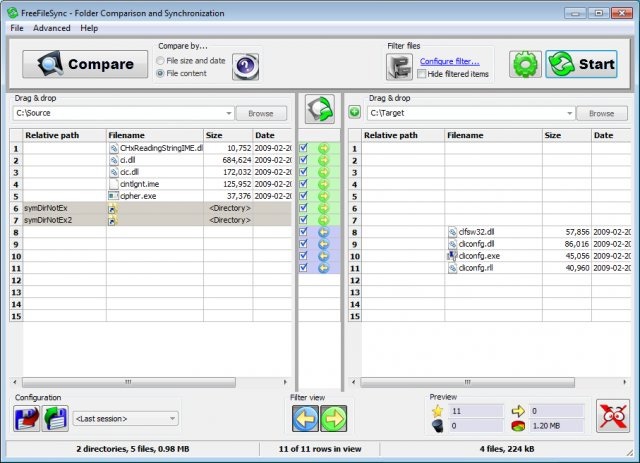Open synchronization settings green gear icon
This screenshot has height=463, width=640.
click(x=525, y=65)
